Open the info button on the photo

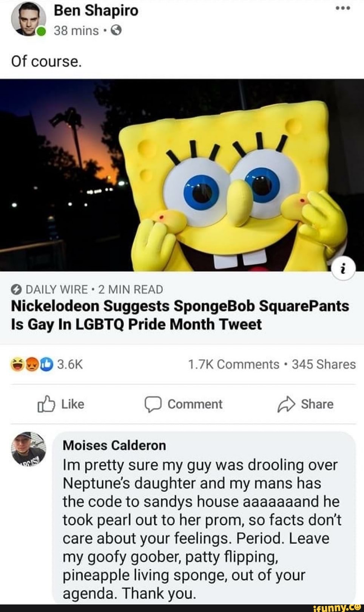coord(343,269)
